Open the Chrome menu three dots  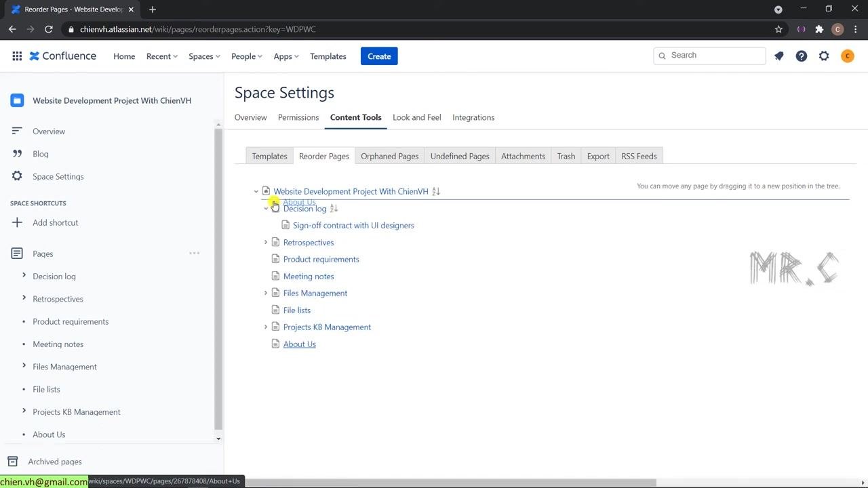click(x=854, y=29)
